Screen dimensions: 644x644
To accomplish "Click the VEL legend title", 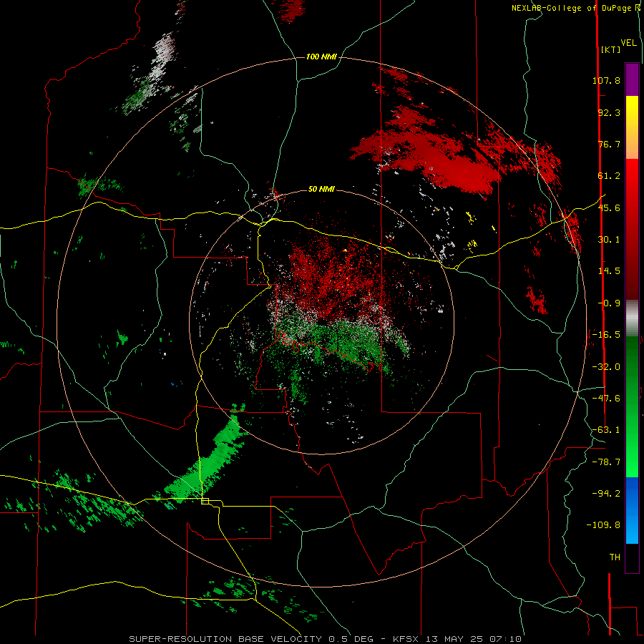I will pos(628,43).
